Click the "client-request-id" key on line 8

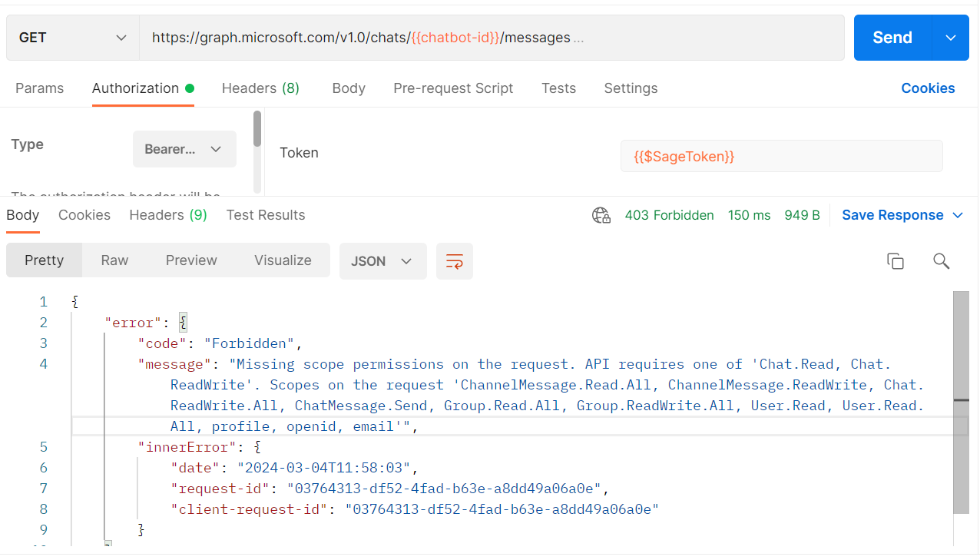click(x=250, y=509)
